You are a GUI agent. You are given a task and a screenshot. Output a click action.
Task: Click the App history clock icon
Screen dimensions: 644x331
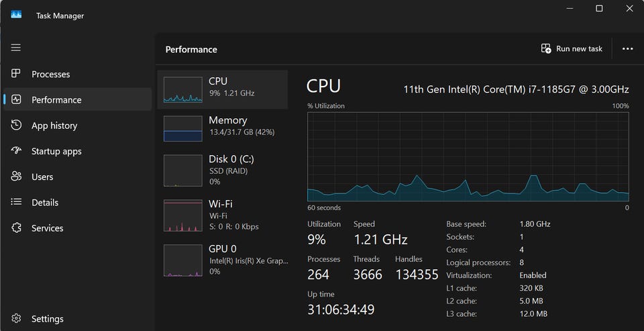click(16, 125)
